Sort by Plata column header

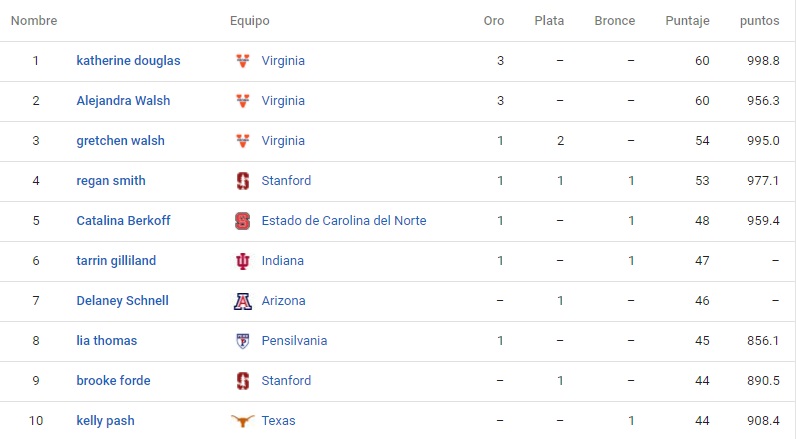pos(549,21)
